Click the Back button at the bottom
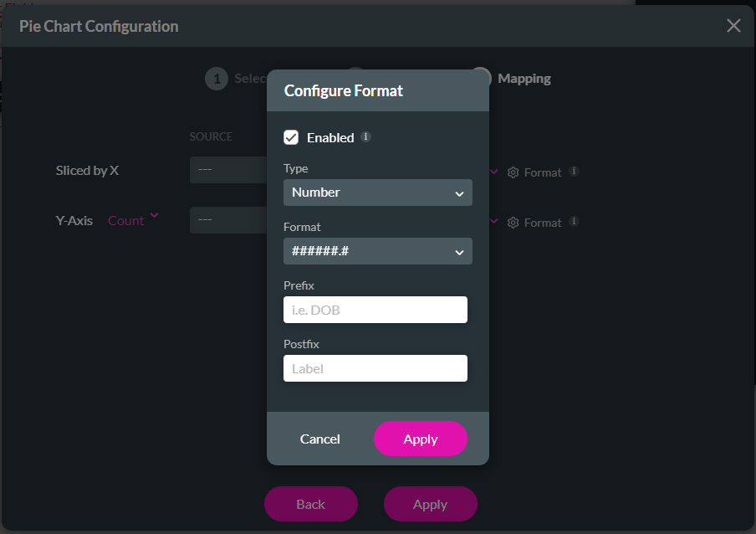The image size is (756, 534). [x=310, y=504]
